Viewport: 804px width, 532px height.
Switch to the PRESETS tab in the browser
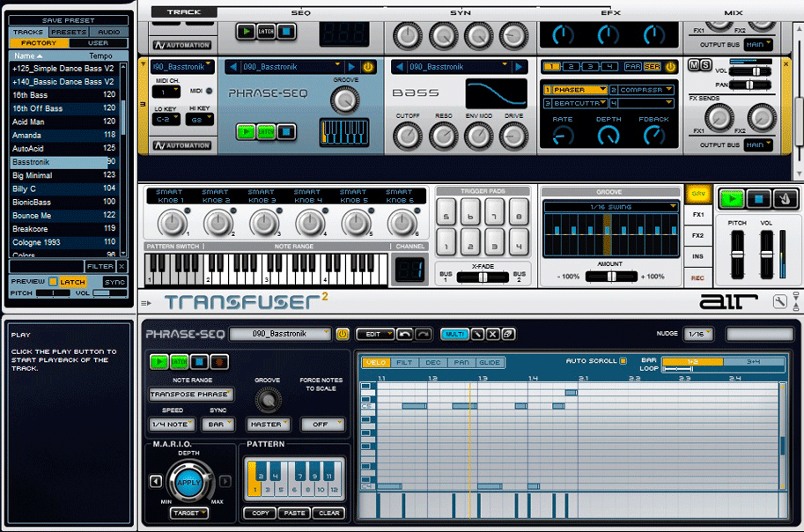[x=70, y=30]
